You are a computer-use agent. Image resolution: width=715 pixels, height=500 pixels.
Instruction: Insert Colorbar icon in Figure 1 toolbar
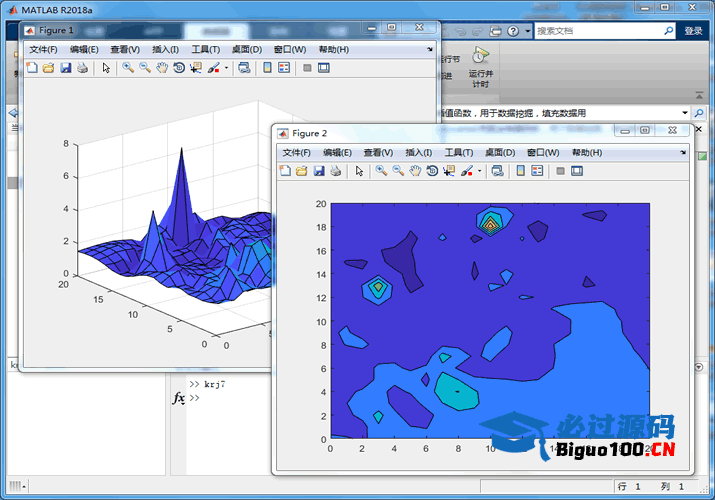pyautogui.click(x=267, y=68)
